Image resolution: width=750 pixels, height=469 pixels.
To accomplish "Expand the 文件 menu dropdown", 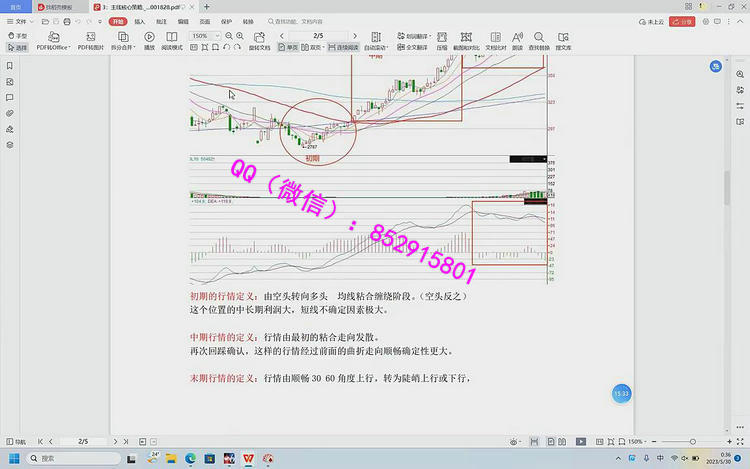I will (23, 20).
